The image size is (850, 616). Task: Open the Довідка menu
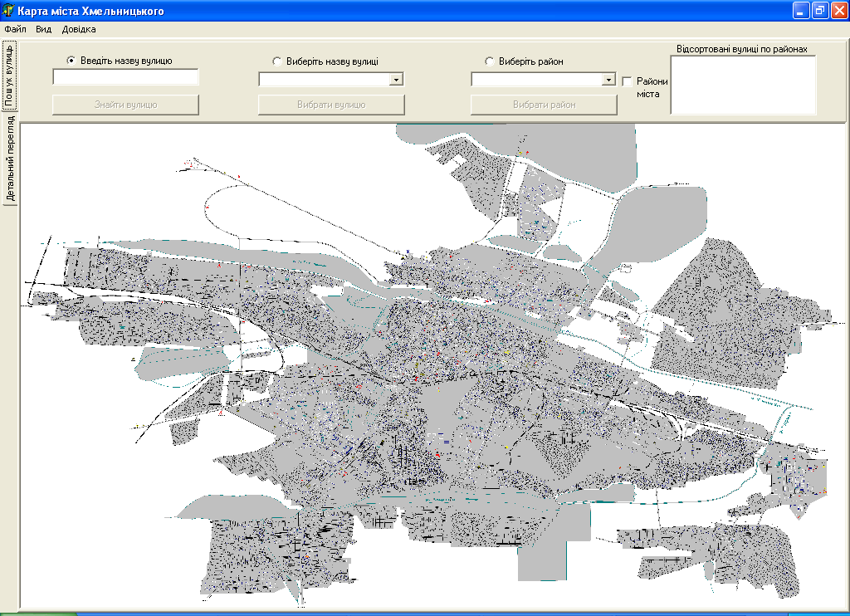79,29
